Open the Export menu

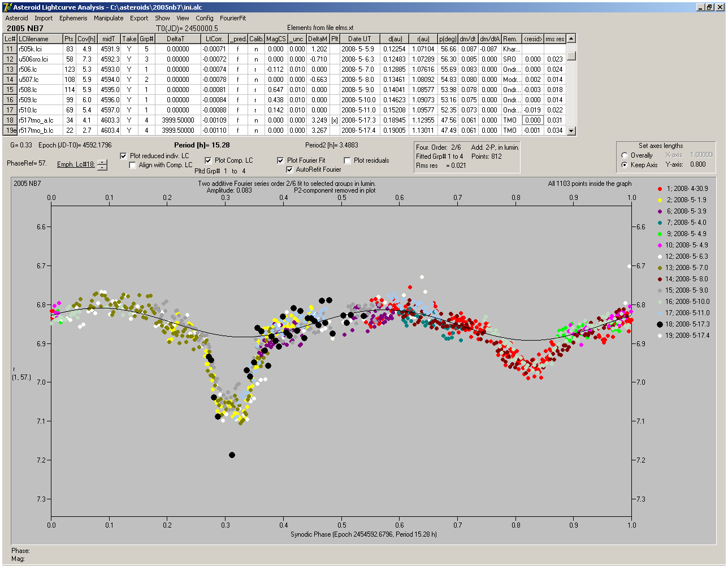click(139, 18)
